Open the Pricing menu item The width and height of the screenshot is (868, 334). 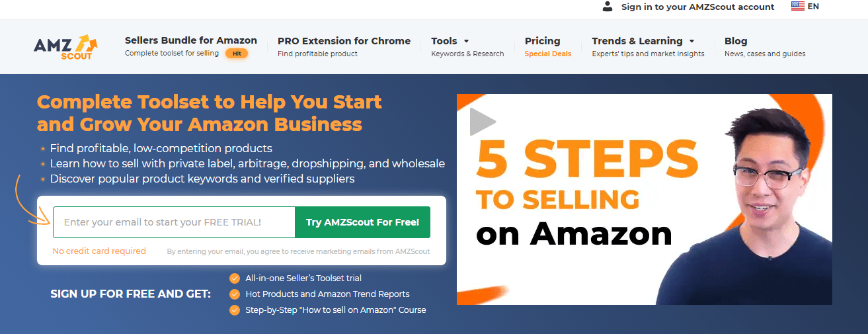[x=542, y=41]
